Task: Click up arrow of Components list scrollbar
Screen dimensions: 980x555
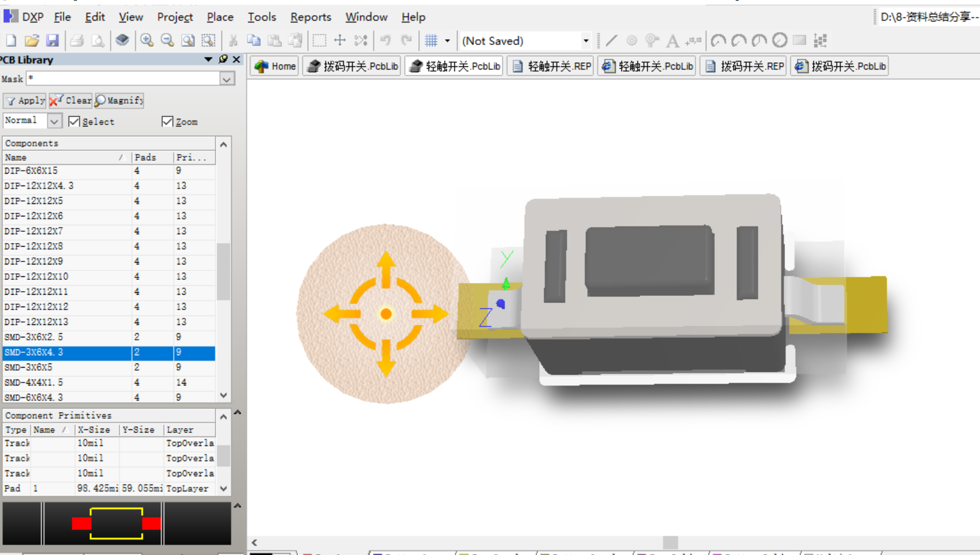Action: [x=223, y=144]
